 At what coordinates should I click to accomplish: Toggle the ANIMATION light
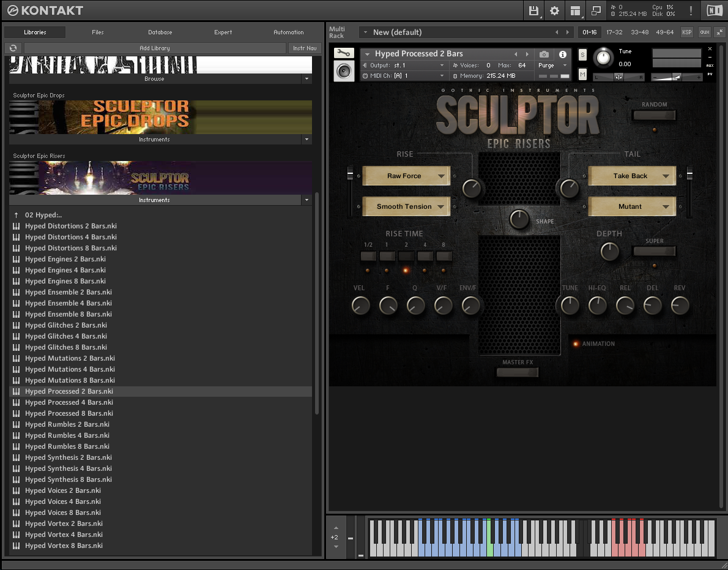pos(576,343)
